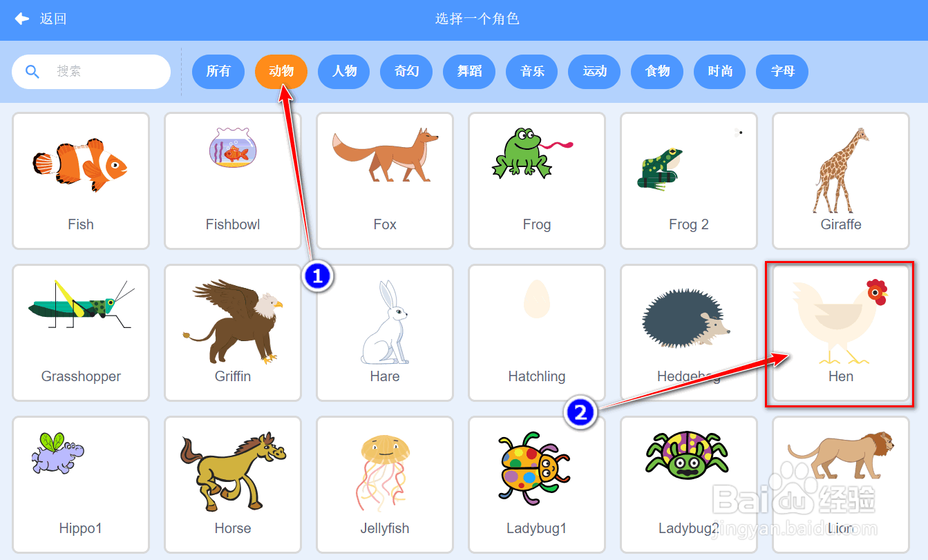Select the Hippo1 sprite
Screen dimensions: 928x560
click(81, 485)
